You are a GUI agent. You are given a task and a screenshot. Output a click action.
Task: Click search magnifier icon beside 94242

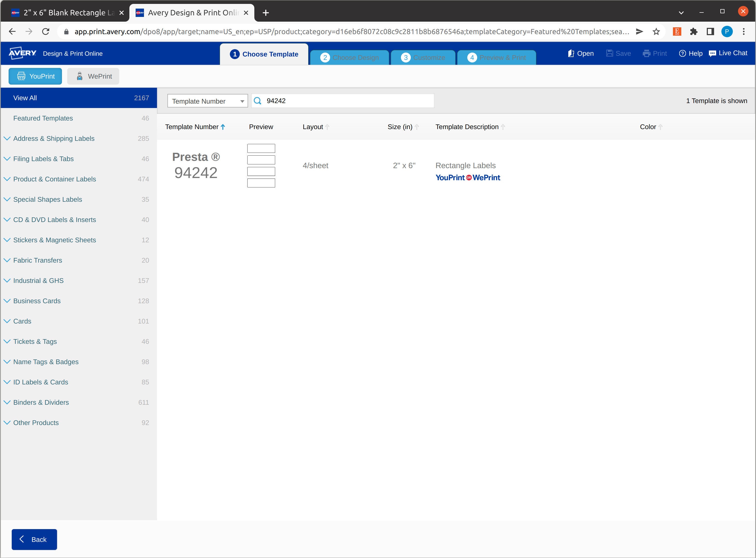coord(257,101)
